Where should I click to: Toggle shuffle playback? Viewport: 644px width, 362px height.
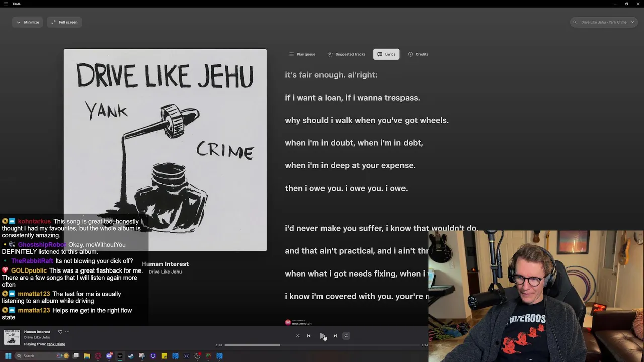[x=297, y=336]
